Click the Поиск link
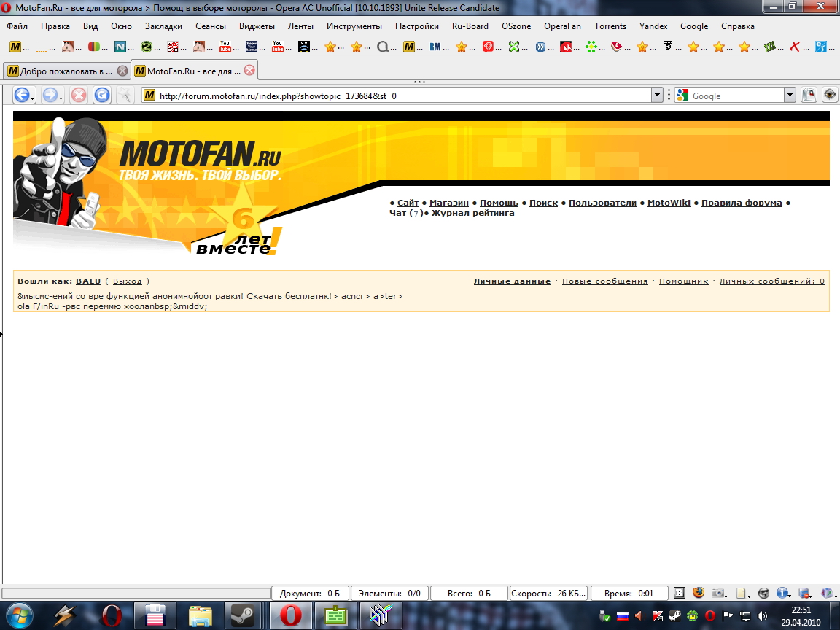Image resolution: width=840 pixels, height=630 pixels. (x=544, y=203)
